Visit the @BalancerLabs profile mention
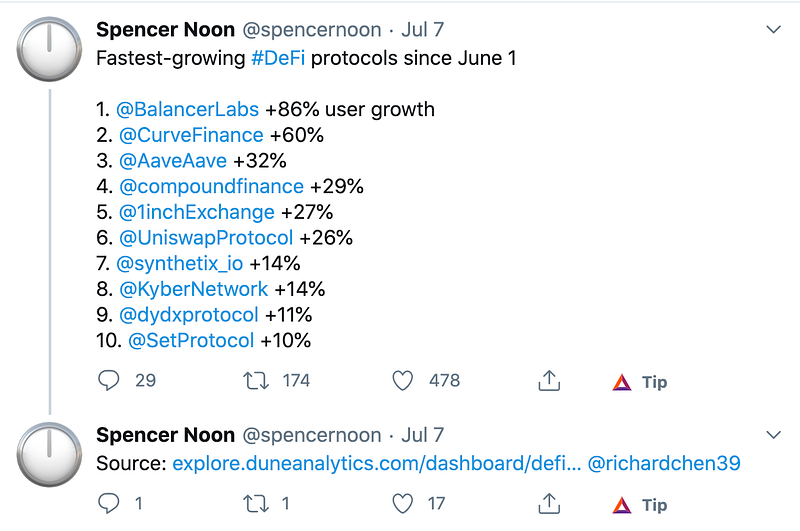 tap(188, 109)
